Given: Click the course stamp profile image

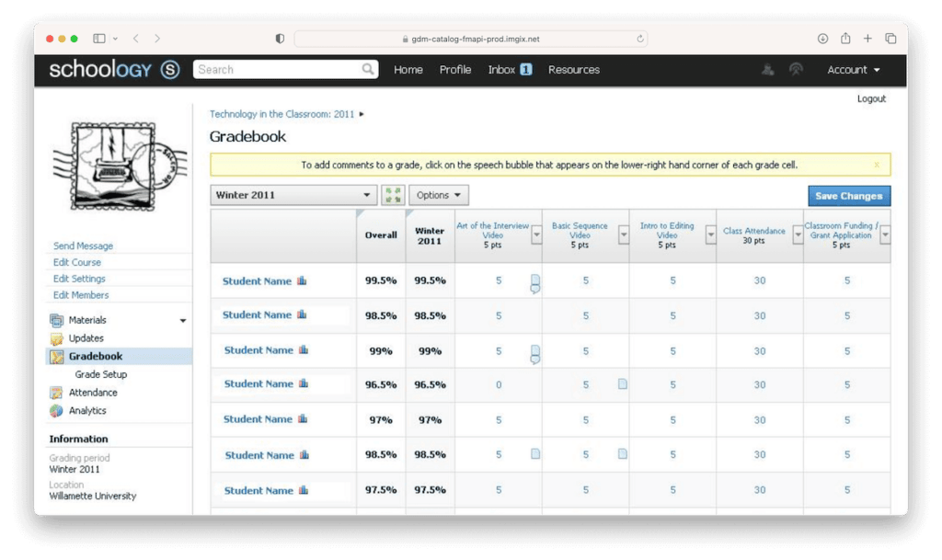Looking at the screenshot, I should click(120, 166).
